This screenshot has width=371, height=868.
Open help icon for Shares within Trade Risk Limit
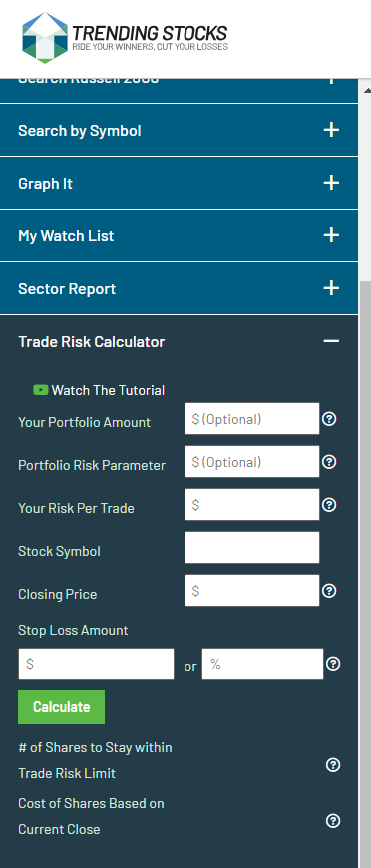pos(333,765)
